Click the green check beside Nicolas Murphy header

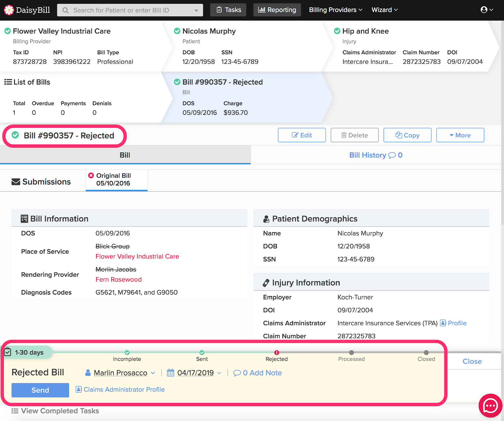pyautogui.click(x=177, y=31)
